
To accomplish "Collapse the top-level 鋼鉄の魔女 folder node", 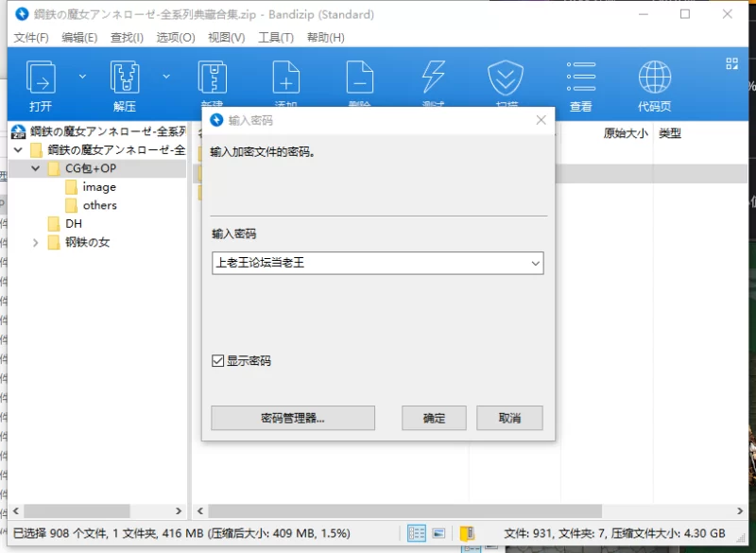I will (x=18, y=150).
